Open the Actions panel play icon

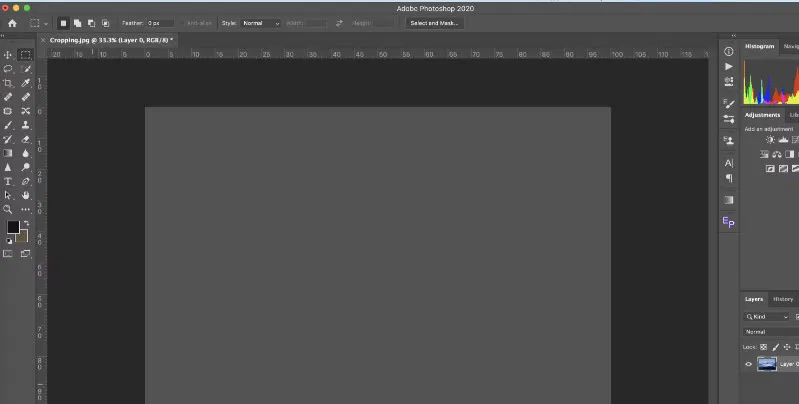[x=729, y=66]
